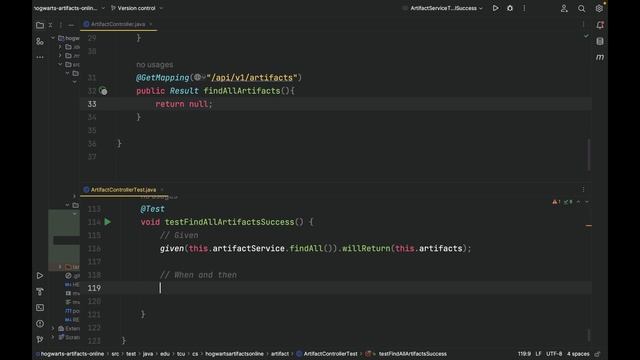Image resolution: width=640 pixels, height=360 pixels.
Task: Open More Actions menu beside Debug button
Action: pyautogui.click(x=524, y=8)
